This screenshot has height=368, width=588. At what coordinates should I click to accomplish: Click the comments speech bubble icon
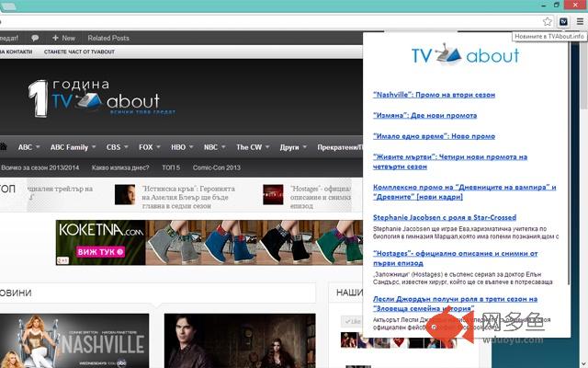tap(35, 38)
